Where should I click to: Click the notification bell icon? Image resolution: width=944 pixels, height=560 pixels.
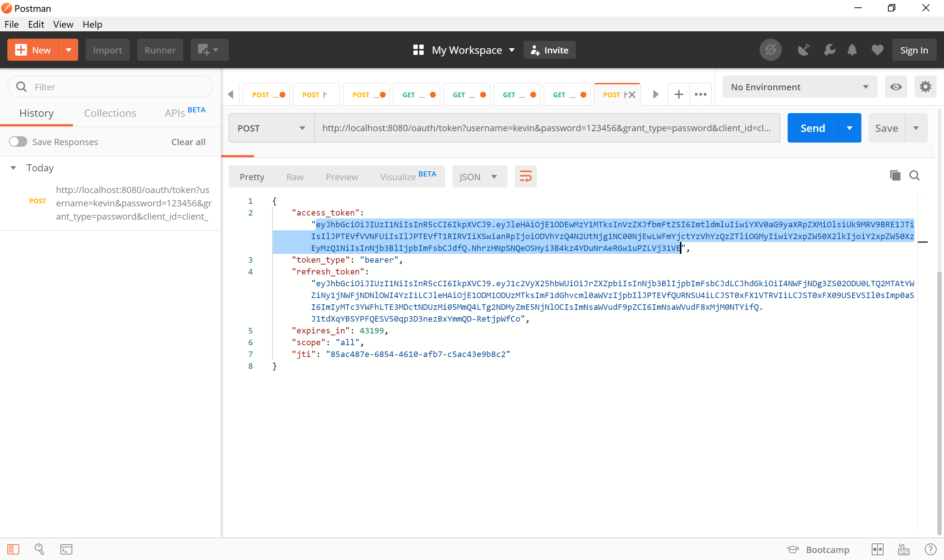(853, 50)
